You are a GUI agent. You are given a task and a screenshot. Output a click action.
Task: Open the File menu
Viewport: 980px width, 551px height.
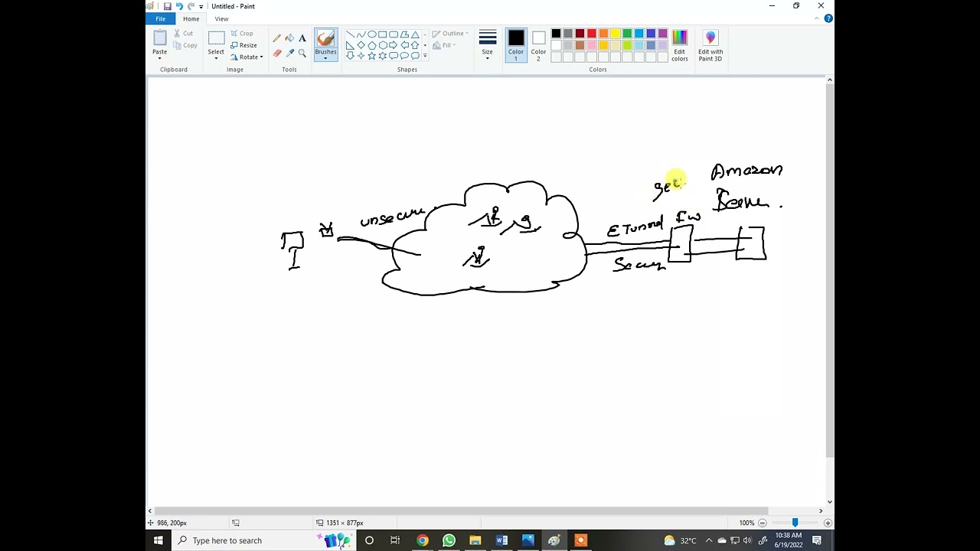click(x=161, y=18)
